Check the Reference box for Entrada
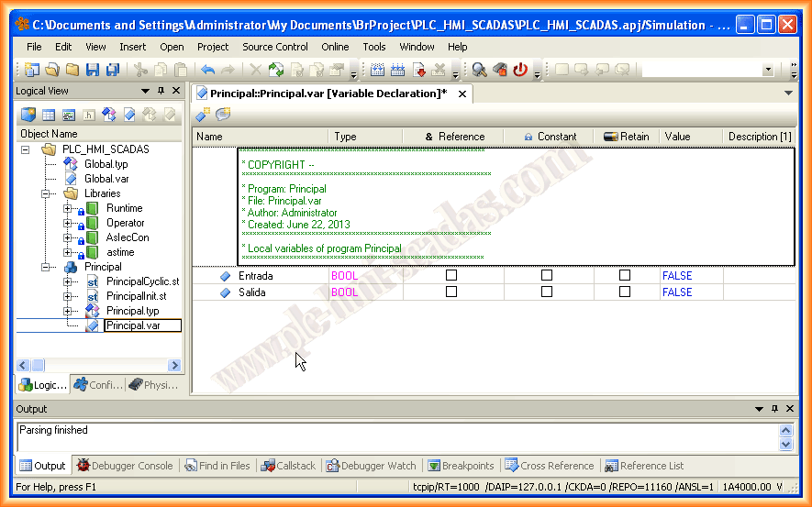 click(x=450, y=275)
